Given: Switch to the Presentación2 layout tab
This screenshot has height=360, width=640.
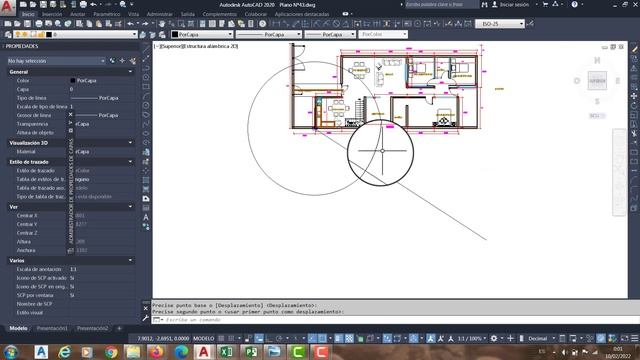Looking at the screenshot, I should point(93,328).
